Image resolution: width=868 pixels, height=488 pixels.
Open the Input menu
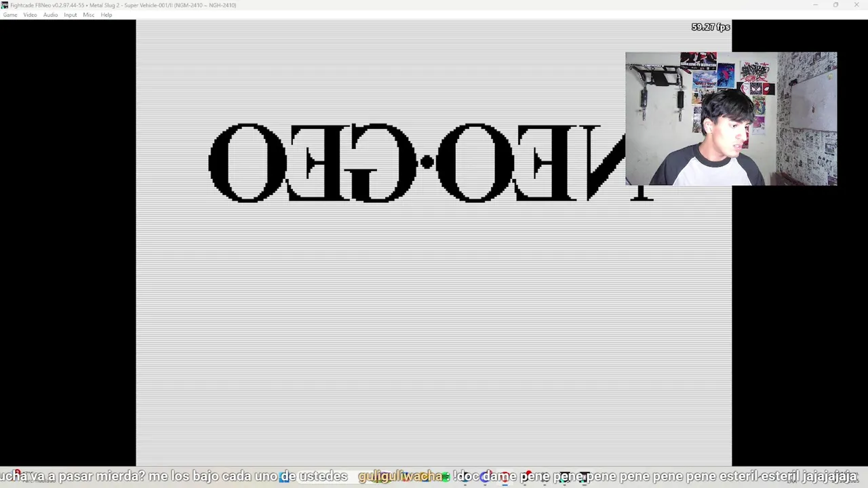70,15
